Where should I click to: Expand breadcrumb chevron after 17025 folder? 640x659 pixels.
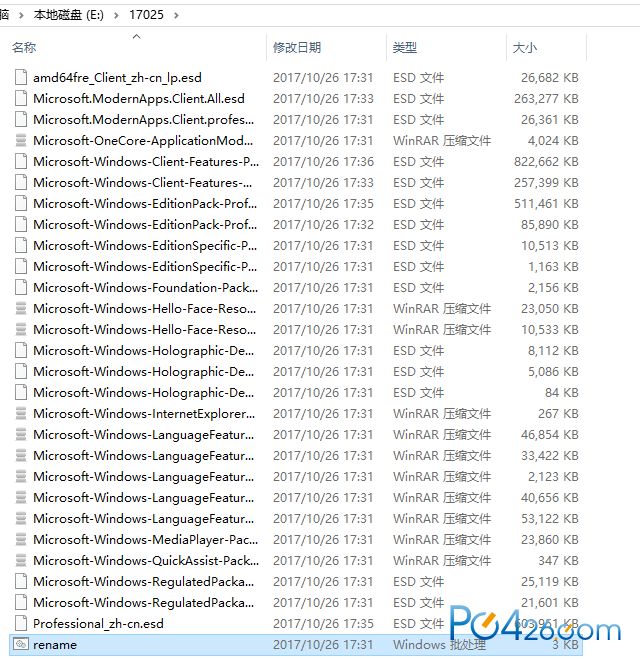tap(176, 16)
